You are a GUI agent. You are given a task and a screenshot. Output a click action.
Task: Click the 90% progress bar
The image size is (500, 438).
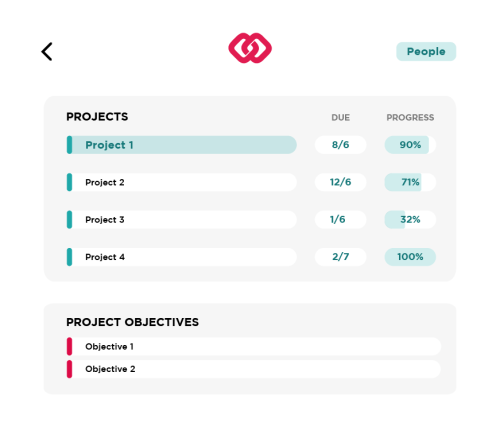[x=410, y=145]
